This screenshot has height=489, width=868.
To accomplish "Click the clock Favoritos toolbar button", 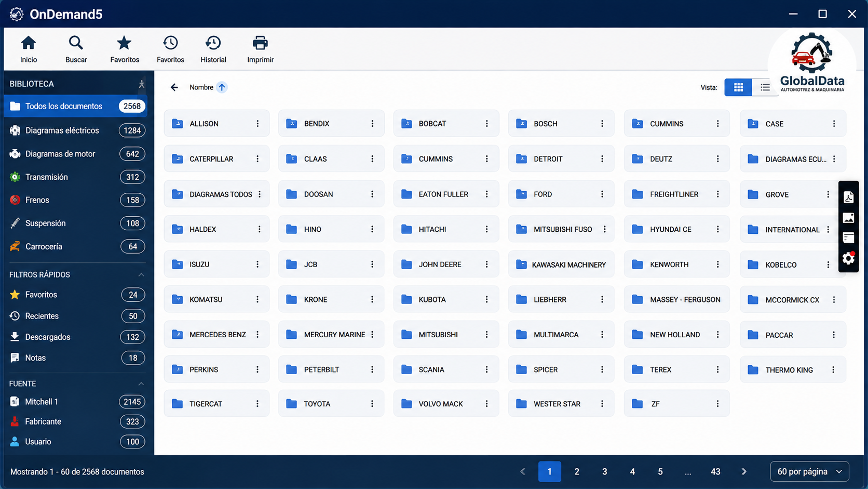I will 170,49.
